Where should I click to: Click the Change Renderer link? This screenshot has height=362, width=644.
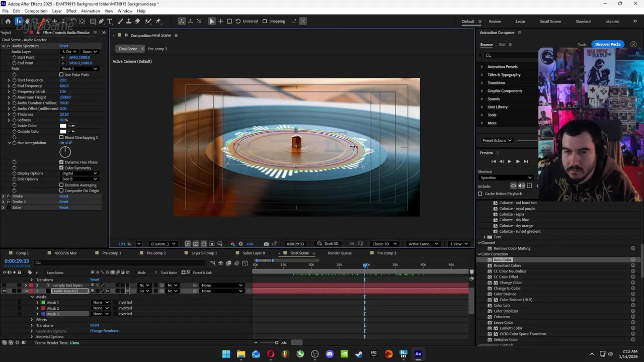tap(105, 331)
